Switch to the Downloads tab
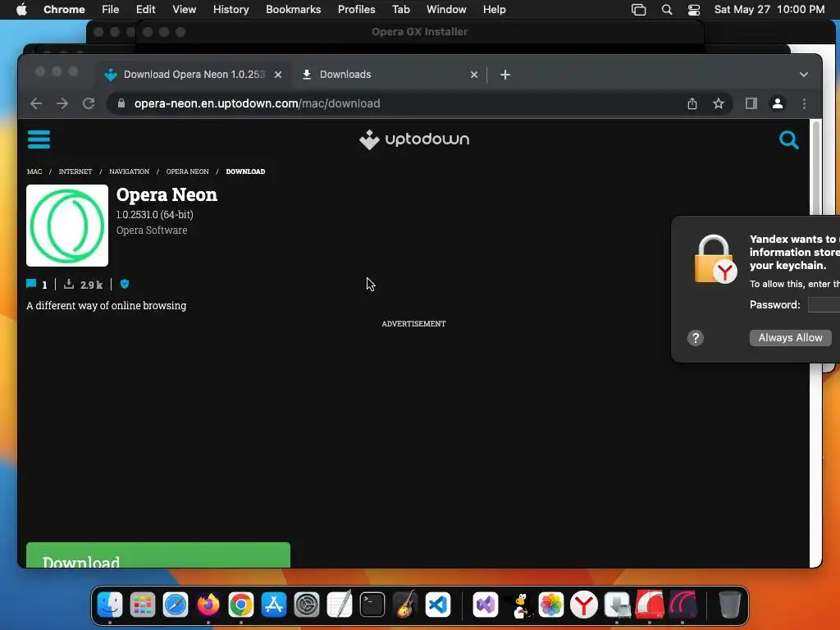This screenshot has height=630, width=840. pos(389,75)
